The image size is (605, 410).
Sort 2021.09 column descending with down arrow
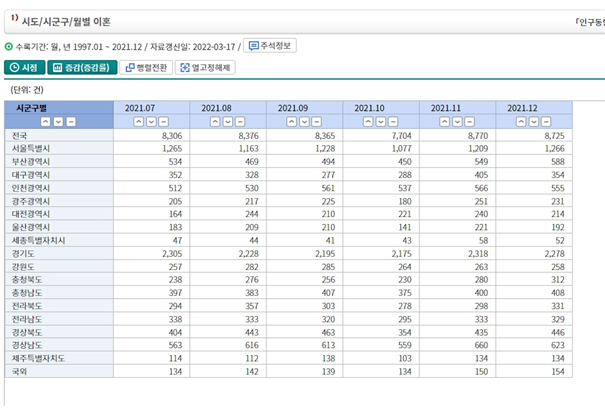tap(304, 122)
